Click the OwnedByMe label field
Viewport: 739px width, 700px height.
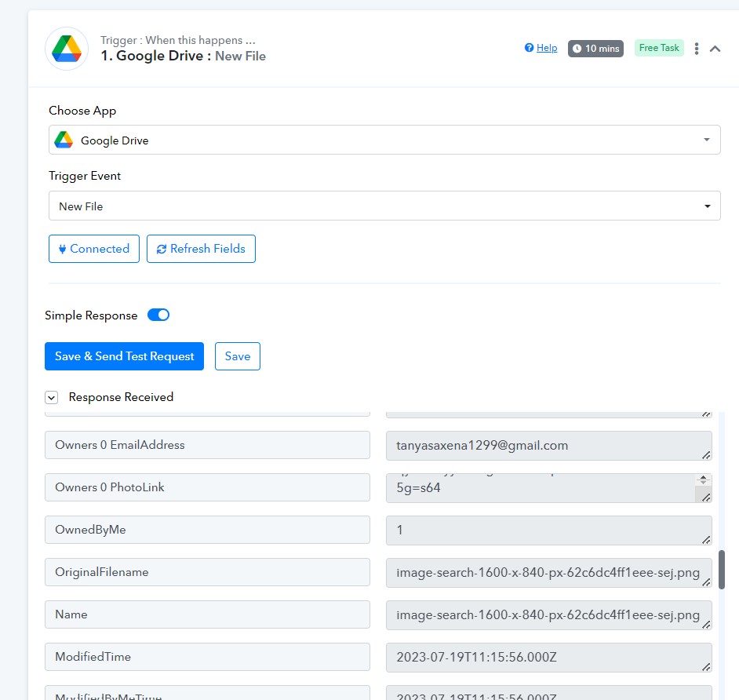click(x=207, y=530)
